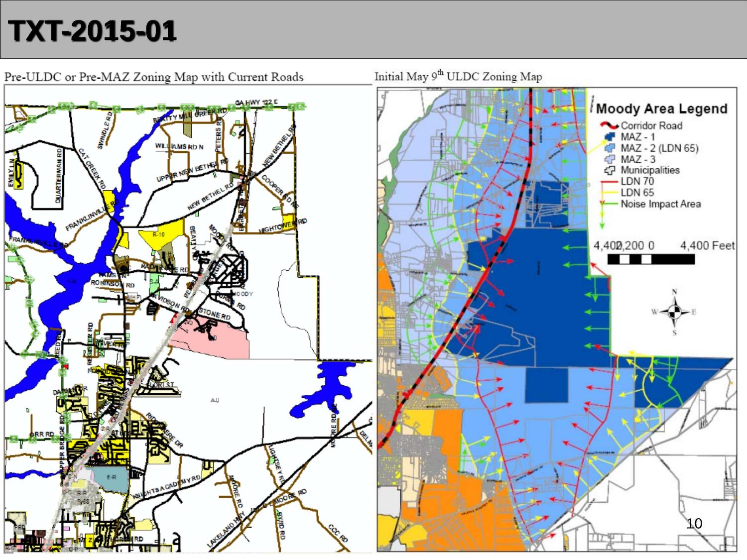Click the Municipalities outline icon in the legend

[610, 170]
